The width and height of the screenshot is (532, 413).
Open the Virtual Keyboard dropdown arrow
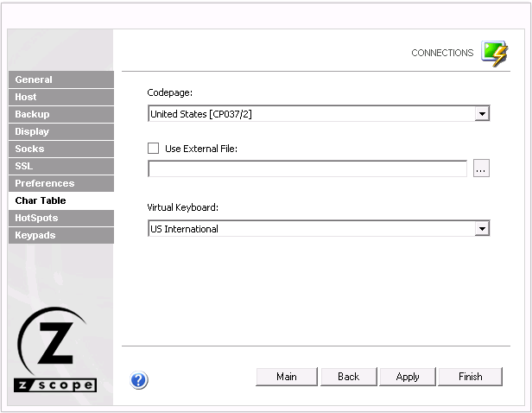click(x=482, y=229)
